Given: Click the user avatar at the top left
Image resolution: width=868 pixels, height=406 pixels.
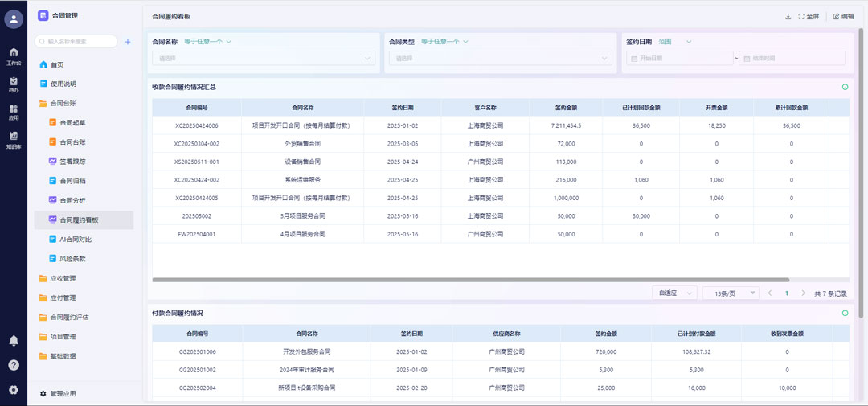Looking at the screenshot, I should (x=14, y=19).
